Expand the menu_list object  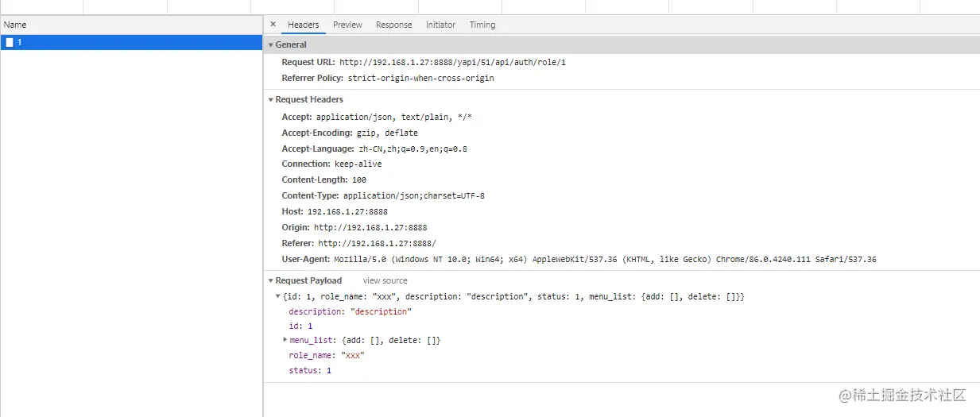click(285, 340)
